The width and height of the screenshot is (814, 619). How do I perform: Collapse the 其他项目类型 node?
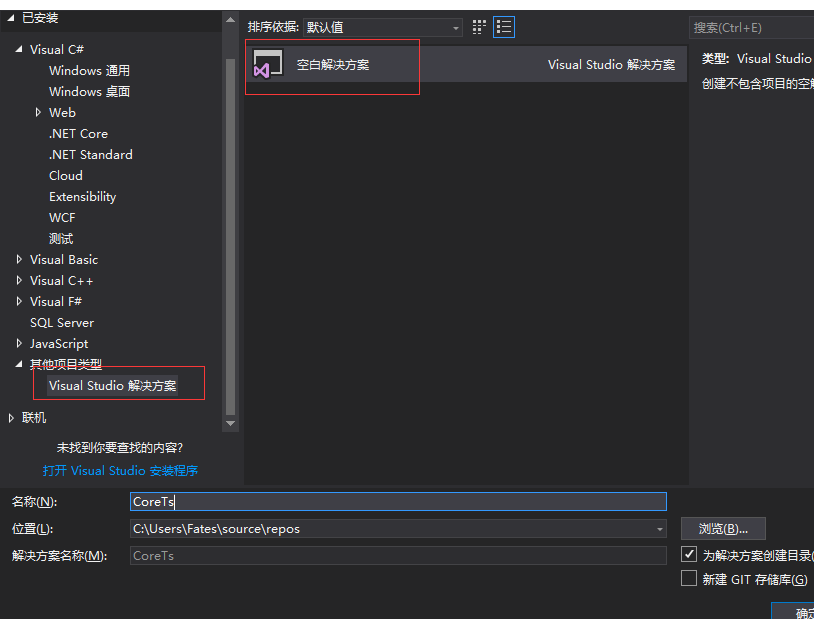(19, 364)
